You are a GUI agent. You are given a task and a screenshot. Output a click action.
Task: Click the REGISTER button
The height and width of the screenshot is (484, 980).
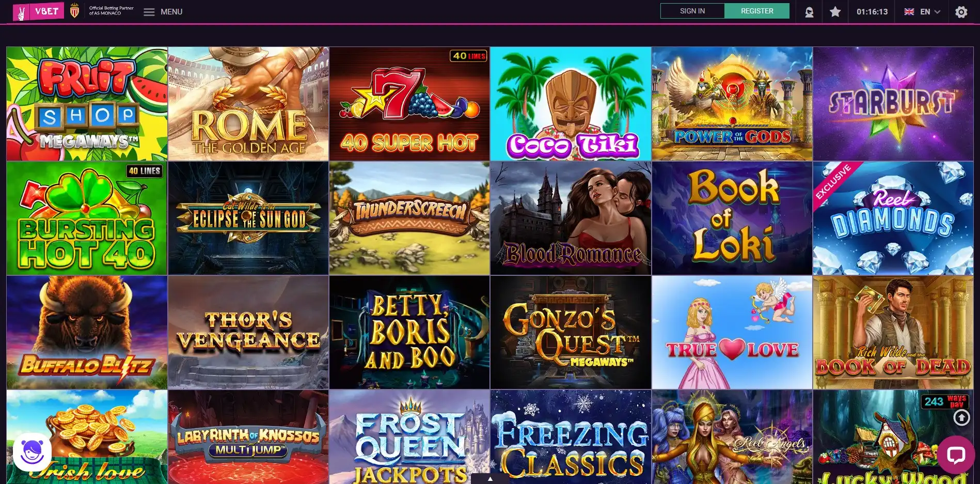coord(757,11)
